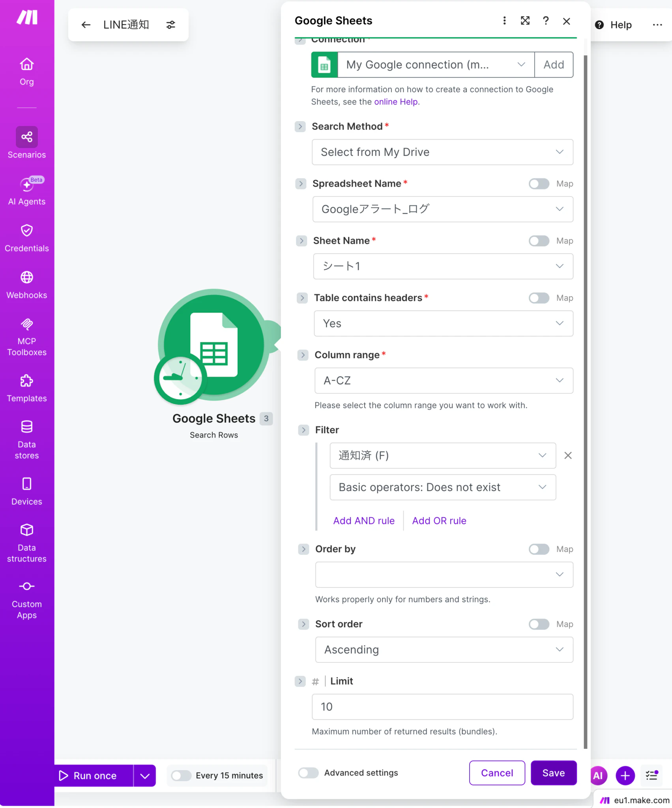Toggle Map for Spreadsheet Name
The height and width of the screenshot is (808, 672).
[539, 184]
